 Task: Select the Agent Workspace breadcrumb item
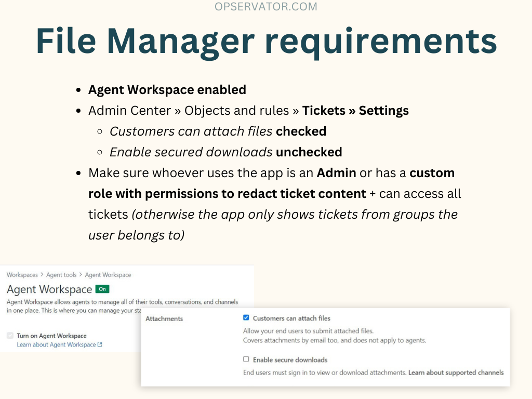(108, 275)
